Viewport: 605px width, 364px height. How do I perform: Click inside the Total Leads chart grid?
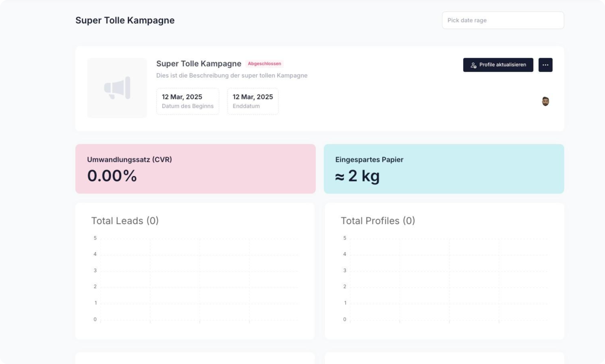click(x=199, y=279)
